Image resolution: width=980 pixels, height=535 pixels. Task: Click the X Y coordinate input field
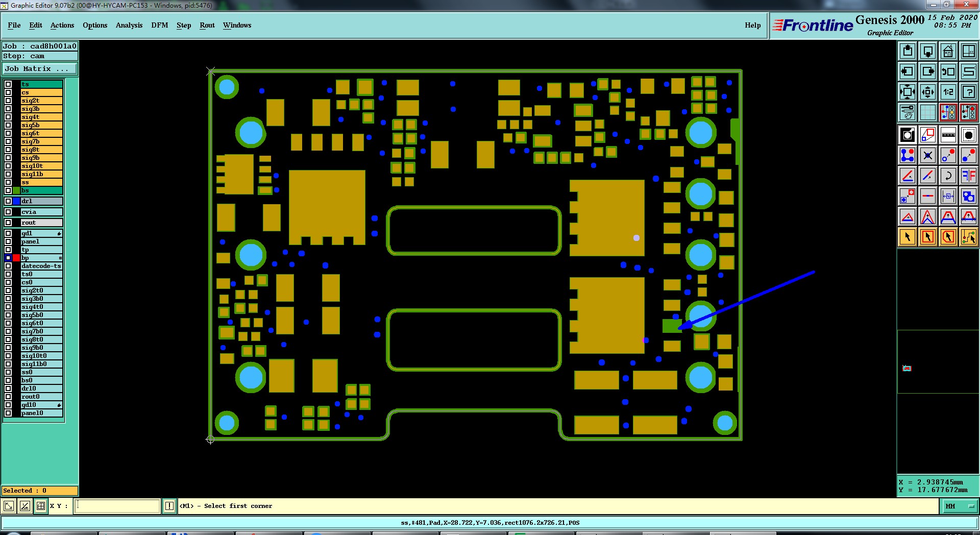click(118, 506)
